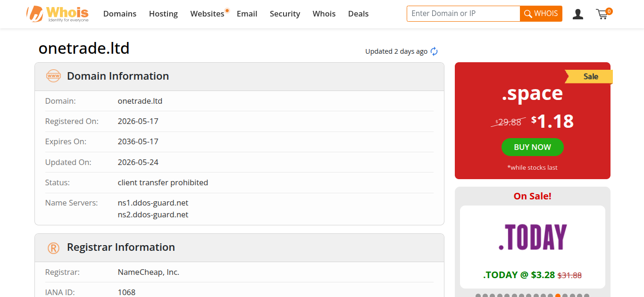Open the Hosting menu

(163, 14)
